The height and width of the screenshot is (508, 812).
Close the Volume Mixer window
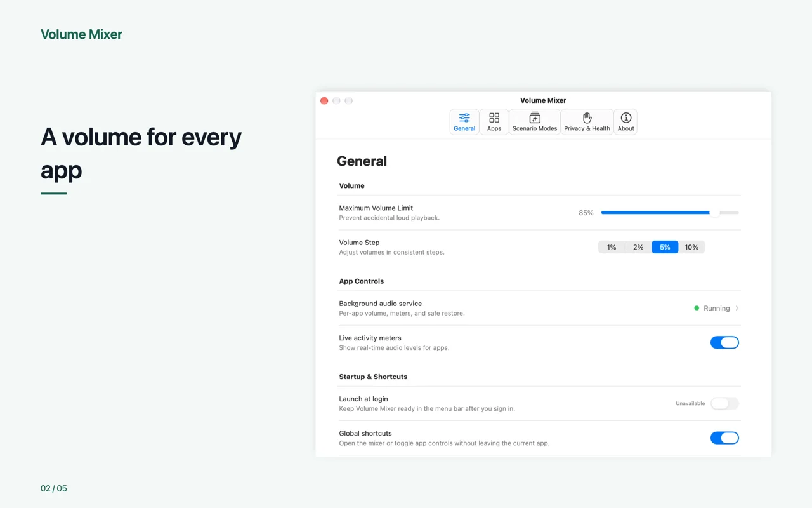[324, 100]
